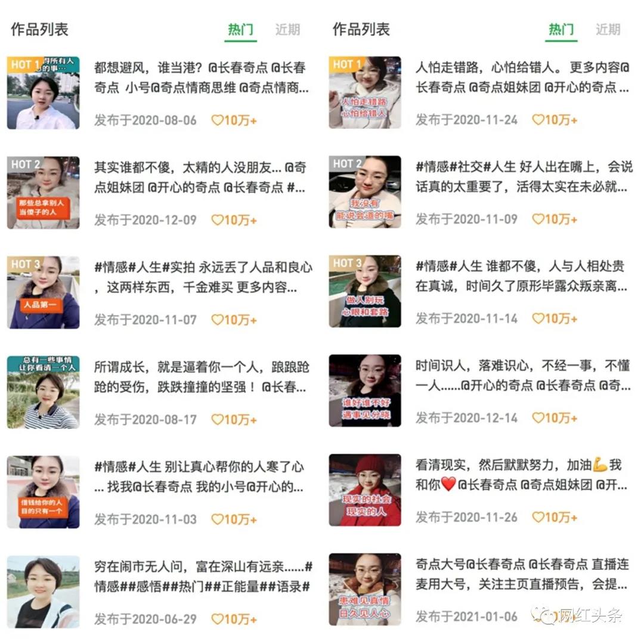Tap the heart on 2020-11-26 post
This screenshot has width=644, height=644.
click(538, 517)
